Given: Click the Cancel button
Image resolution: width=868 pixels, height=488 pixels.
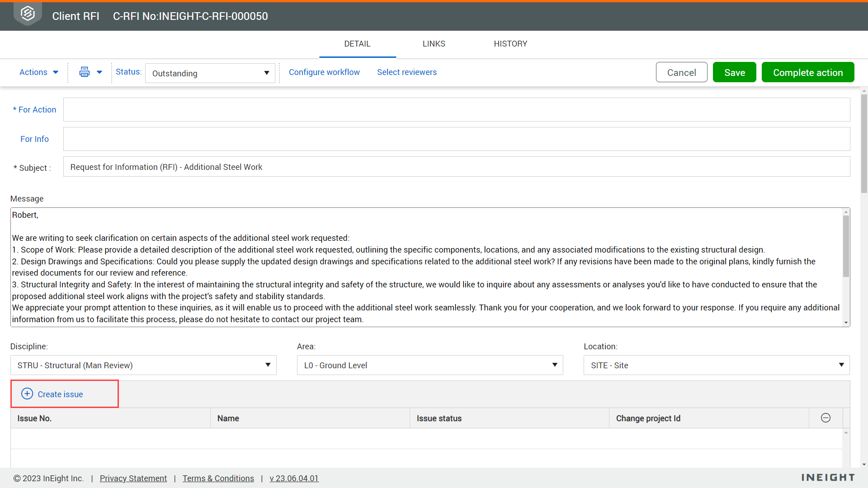Looking at the screenshot, I should click(681, 72).
